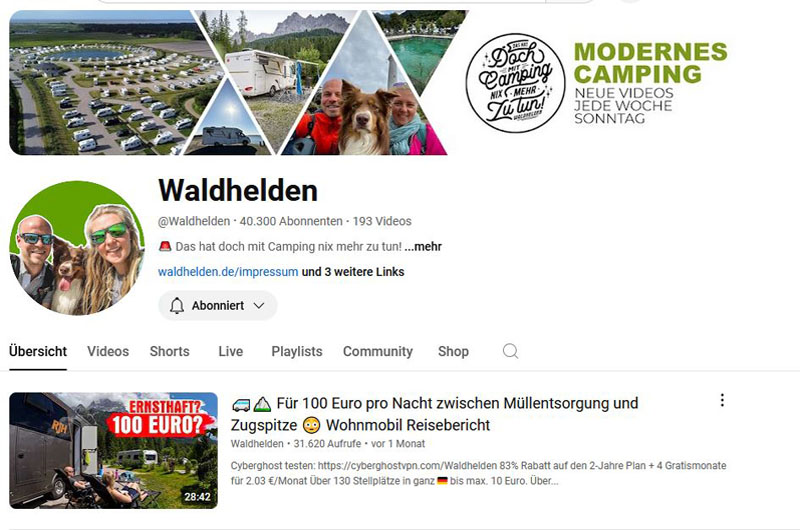Screen dimensions: 800x530
Task: Go to the Playlists tab
Action: (x=297, y=351)
